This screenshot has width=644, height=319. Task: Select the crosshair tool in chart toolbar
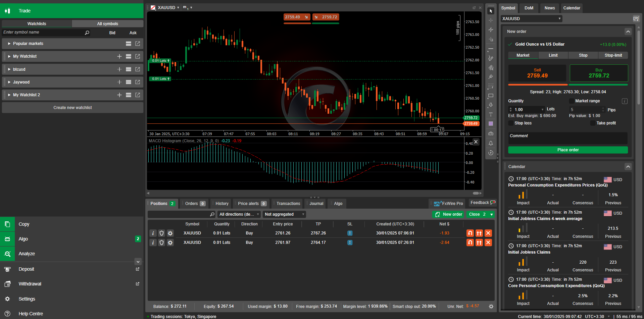click(491, 20)
